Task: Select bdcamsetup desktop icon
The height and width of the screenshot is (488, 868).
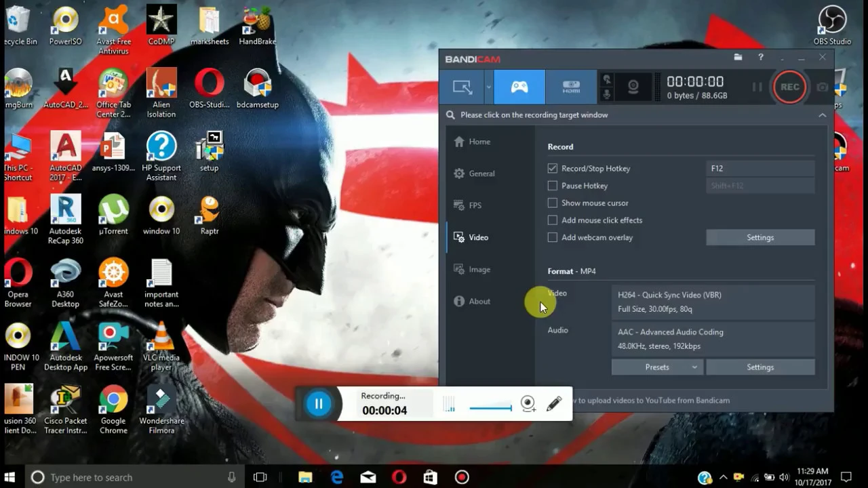Action: (258, 89)
